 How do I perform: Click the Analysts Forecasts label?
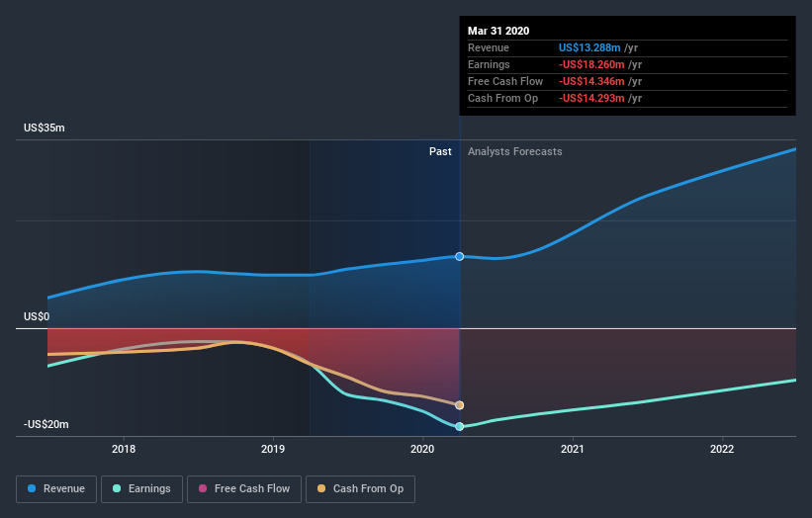point(514,151)
